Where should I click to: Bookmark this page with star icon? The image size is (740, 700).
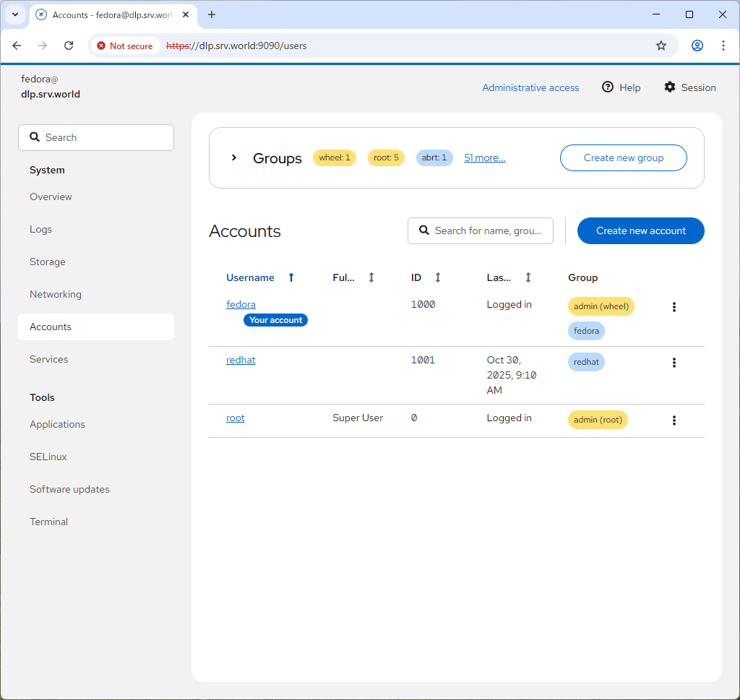pyautogui.click(x=661, y=46)
